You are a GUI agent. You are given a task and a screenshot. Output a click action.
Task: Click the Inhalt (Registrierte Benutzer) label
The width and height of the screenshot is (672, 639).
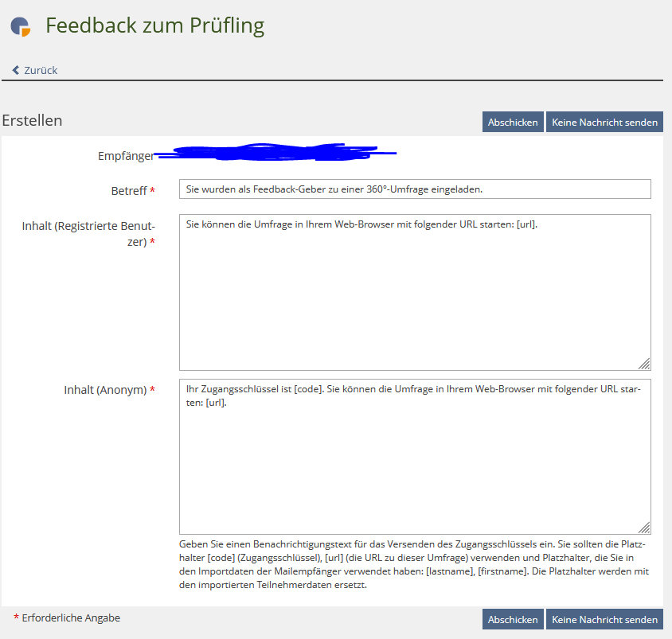pyautogui.click(x=88, y=233)
